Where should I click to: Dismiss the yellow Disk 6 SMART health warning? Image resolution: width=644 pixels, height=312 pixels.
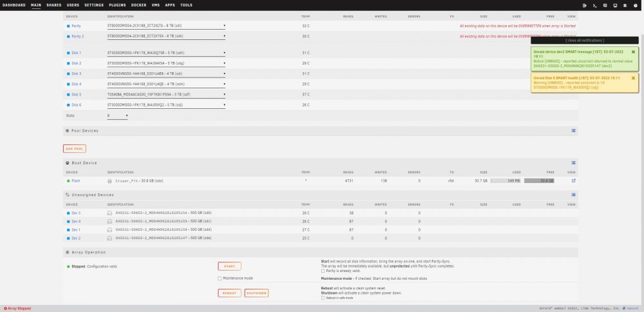633,78
